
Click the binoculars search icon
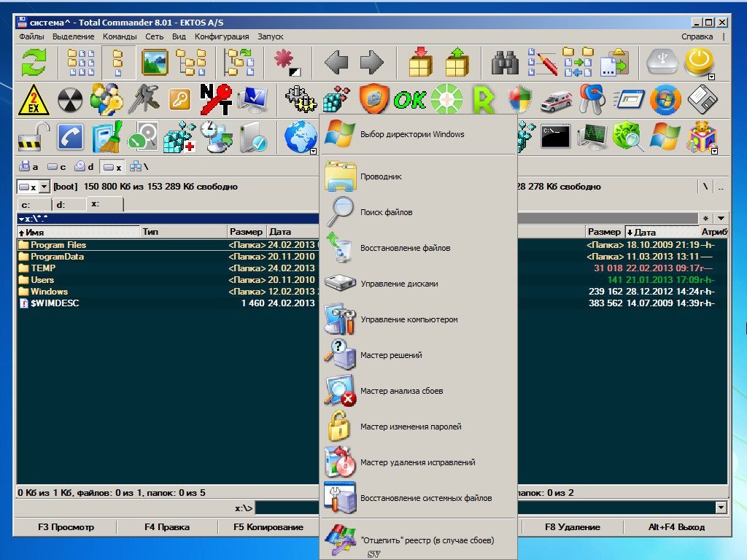click(x=505, y=63)
